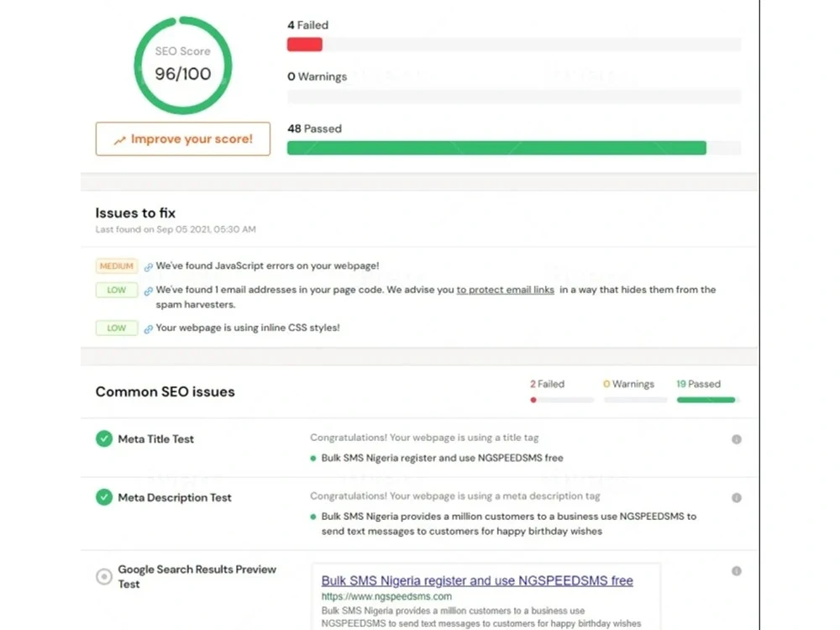The width and height of the screenshot is (840, 630).
Task: Select the 0 Warnings filter in Common SEO issues
Action: (635, 391)
